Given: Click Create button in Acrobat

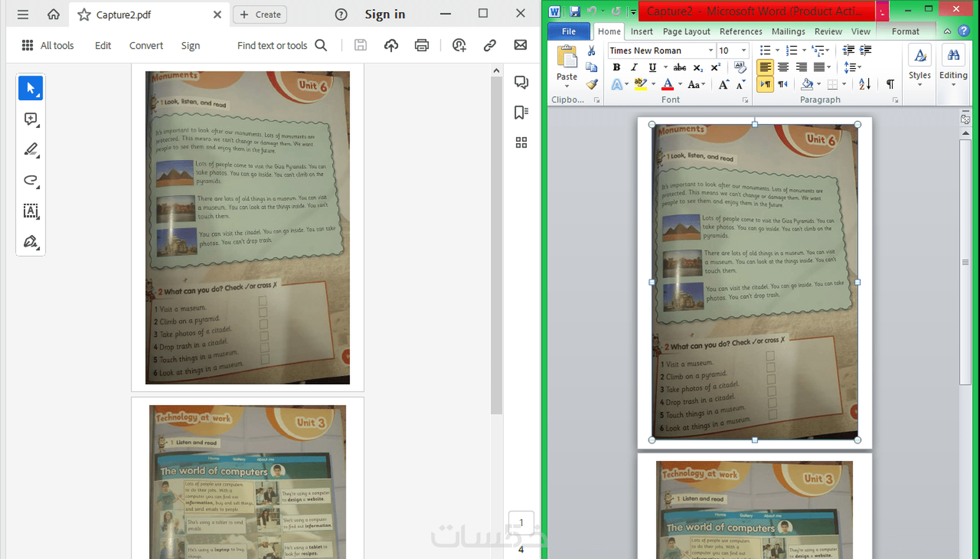Looking at the screenshot, I should coord(260,14).
